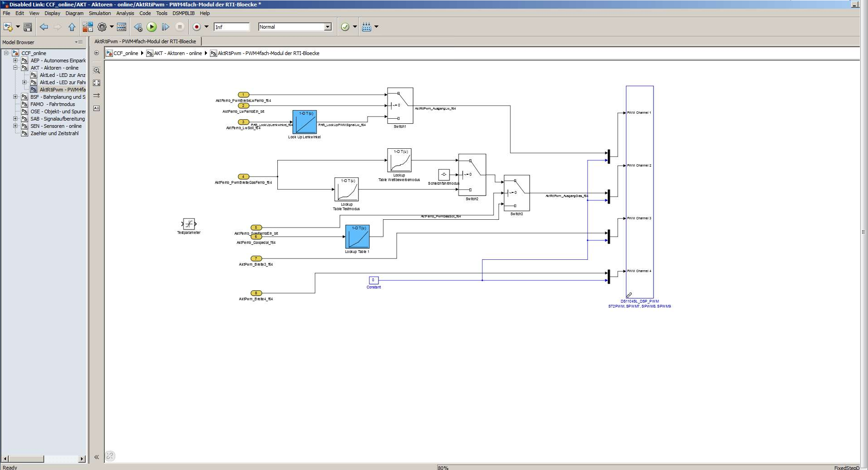The width and height of the screenshot is (868, 470).
Task: Click the Record simulation data button
Action: pyautogui.click(x=197, y=27)
